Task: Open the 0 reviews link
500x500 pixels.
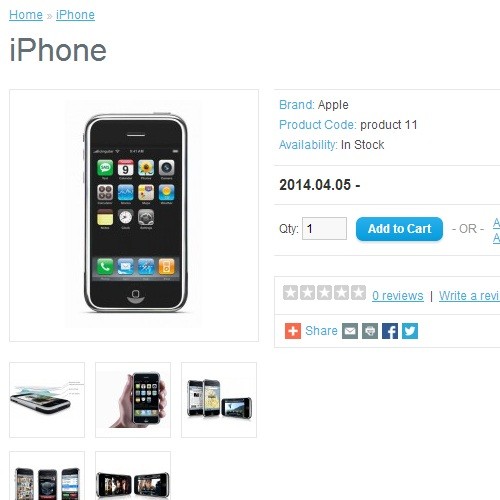Action: click(x=398, y=296)
